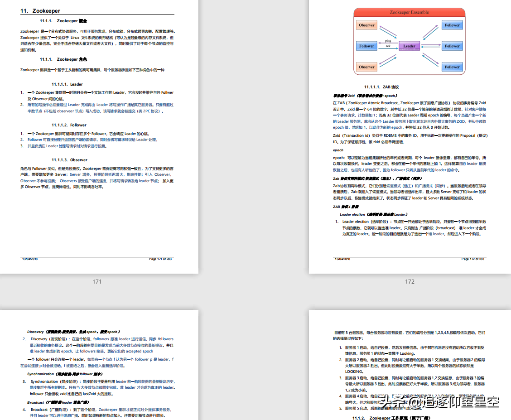Click 'Page 172 of 283' footer text
Image resolution: width=511 pixels, height=420 pixels.
472,259
